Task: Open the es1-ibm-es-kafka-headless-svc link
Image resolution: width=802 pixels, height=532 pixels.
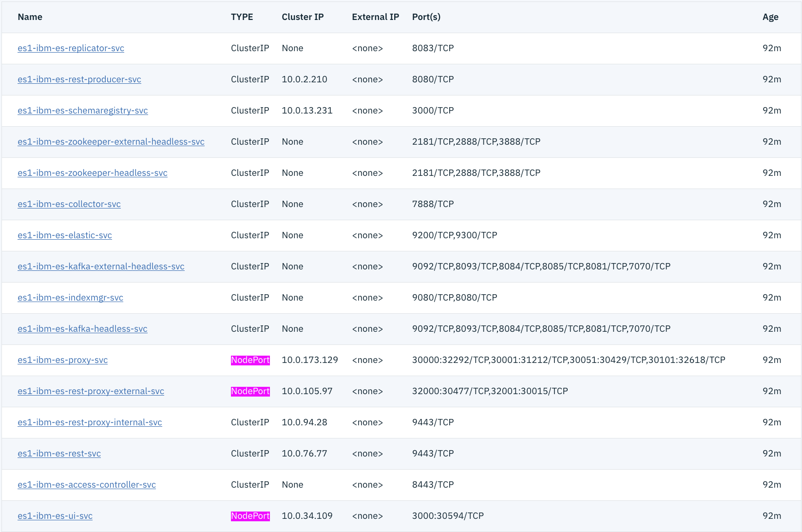Action: 82,329
